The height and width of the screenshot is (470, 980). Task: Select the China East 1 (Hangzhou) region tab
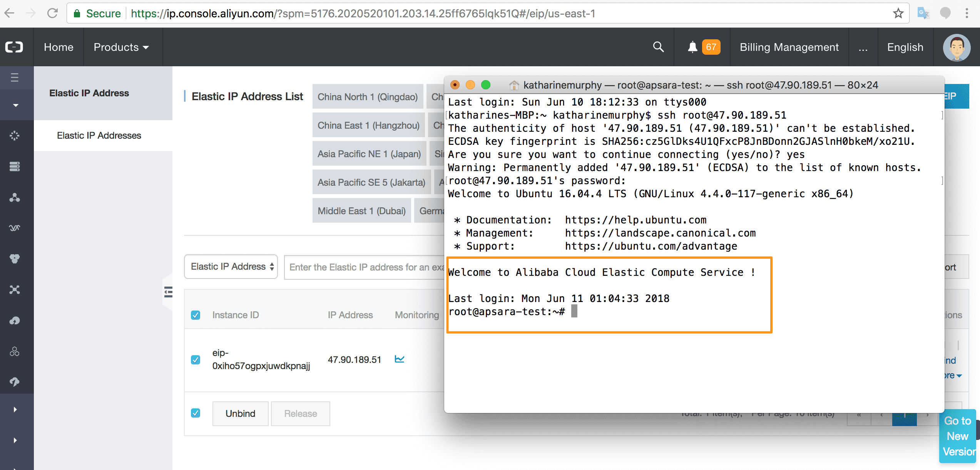click(x=368, y=125)
